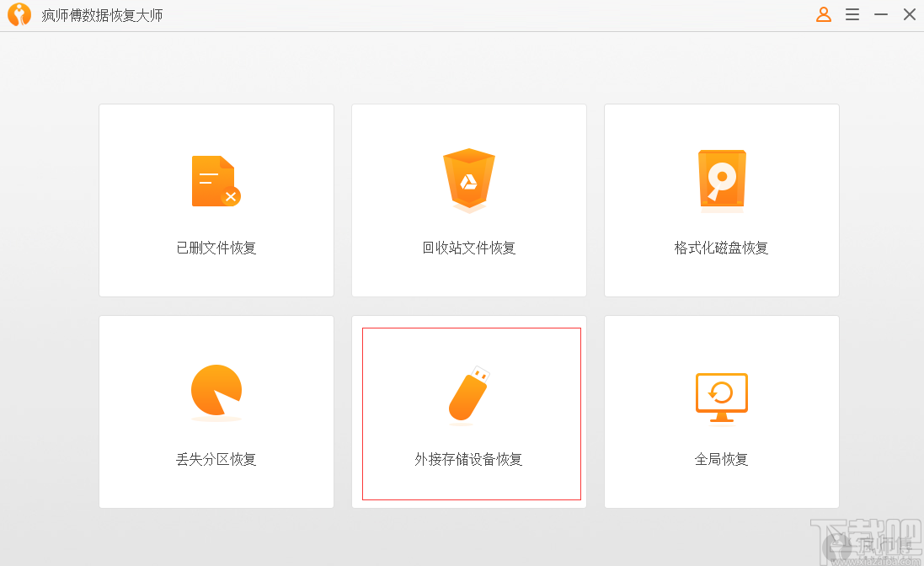This screenshot has width=924, height=566.
Task: Click the app logo in title bar
Action: click(19, 14)
